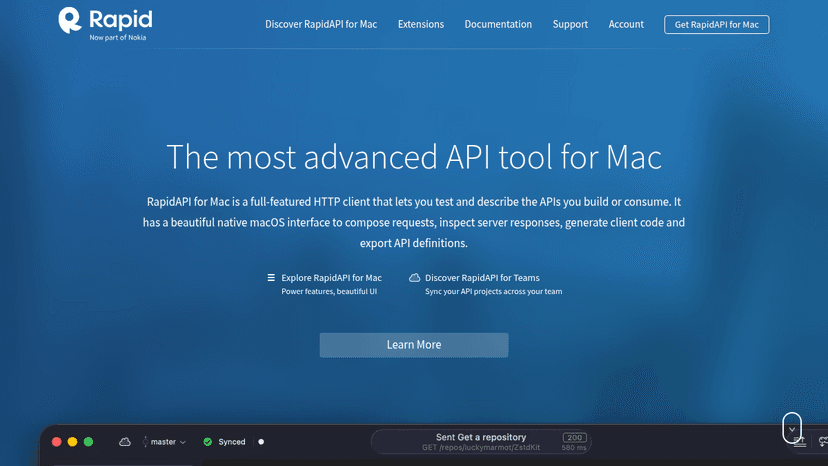Open Discover RapidAPI for Mac menu

pyautogui.click(x=321, y=24)
